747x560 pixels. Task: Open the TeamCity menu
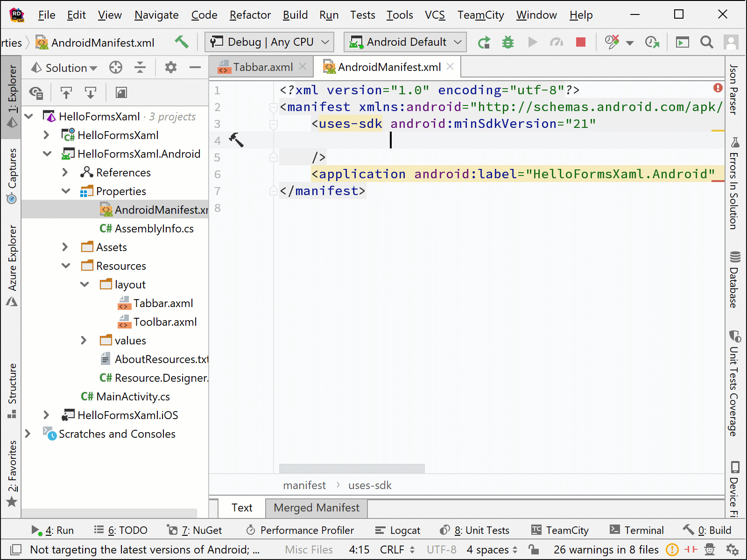click(x=480, y=15)
